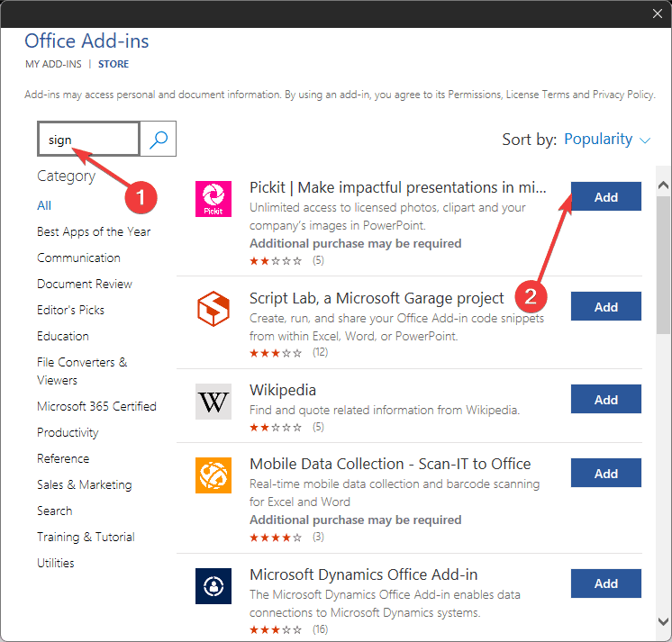Select the Reference category
Image resolution: width=672 pixels, height=642 pixels.
coord(63,458)
